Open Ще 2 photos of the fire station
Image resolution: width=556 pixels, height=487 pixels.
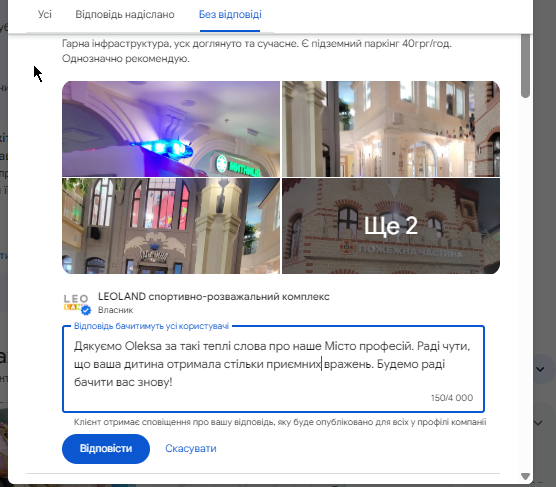[391, 226]
